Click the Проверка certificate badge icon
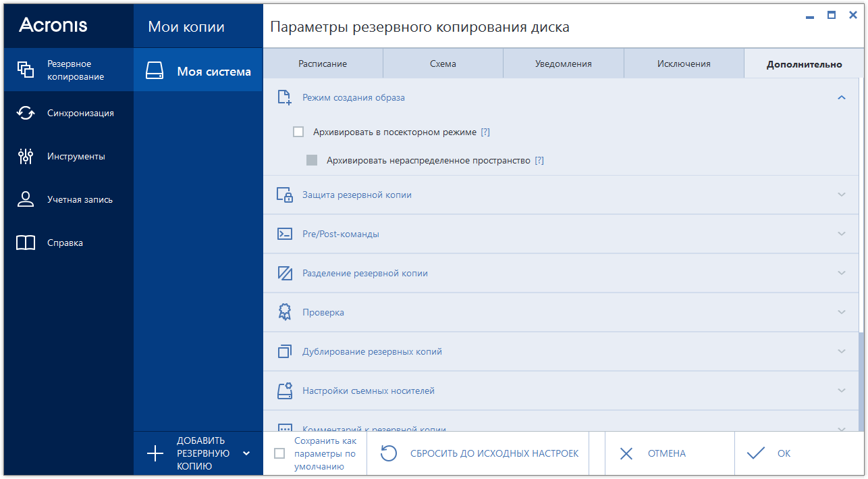 pos(285,312)
